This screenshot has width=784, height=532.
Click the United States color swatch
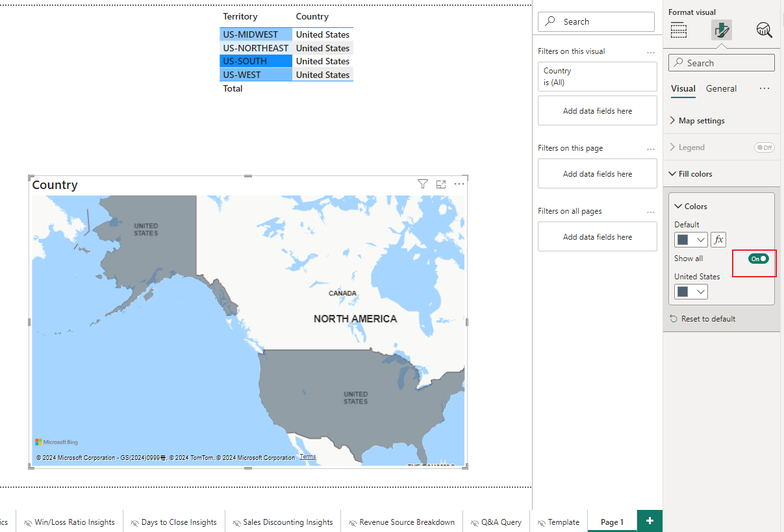pos(683,292)
